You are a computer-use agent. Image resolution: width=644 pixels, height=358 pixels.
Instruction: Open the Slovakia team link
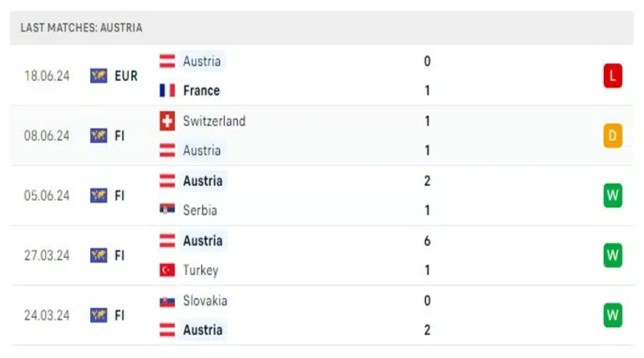pos(205,301)
